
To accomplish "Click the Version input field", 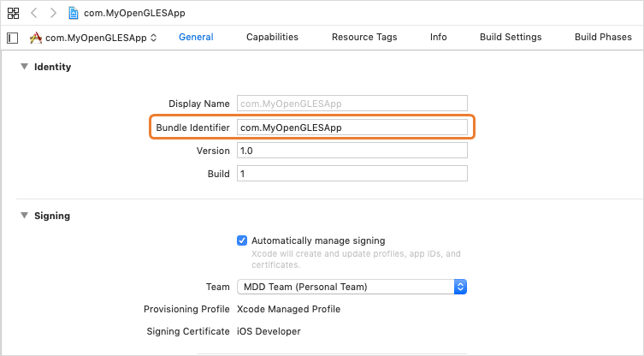I will pos(352,151).
